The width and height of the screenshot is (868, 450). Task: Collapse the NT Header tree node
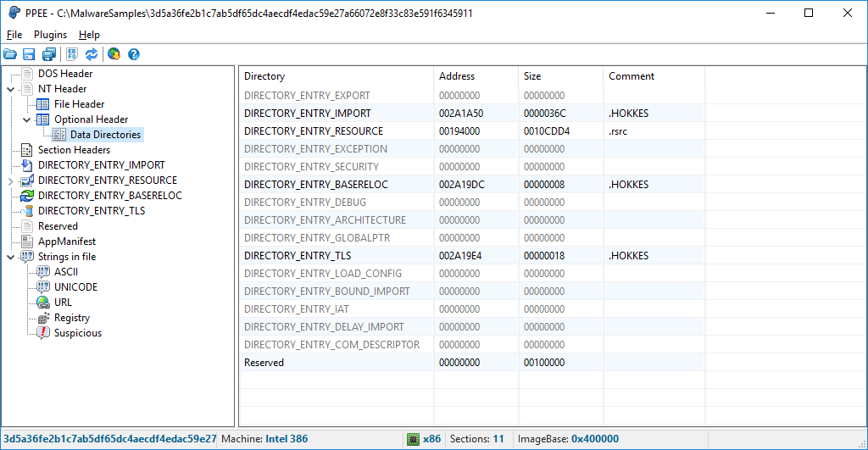tap(10, 89)
